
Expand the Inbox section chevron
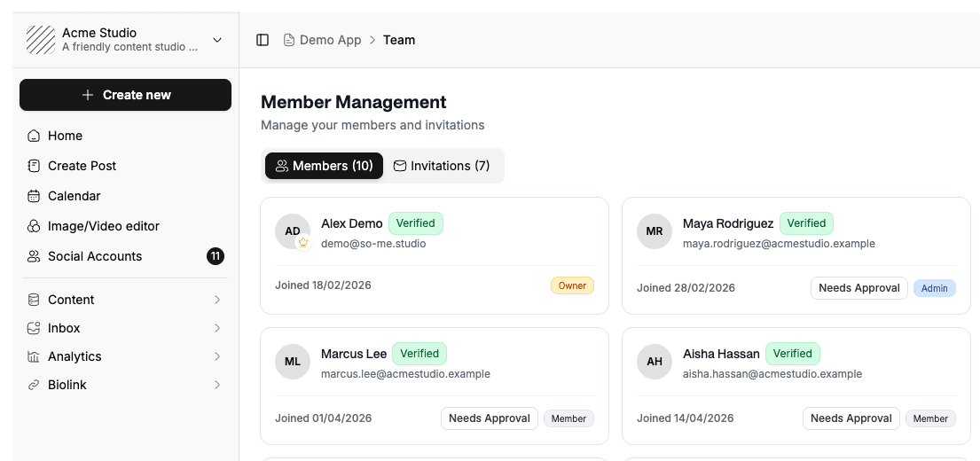217,328
